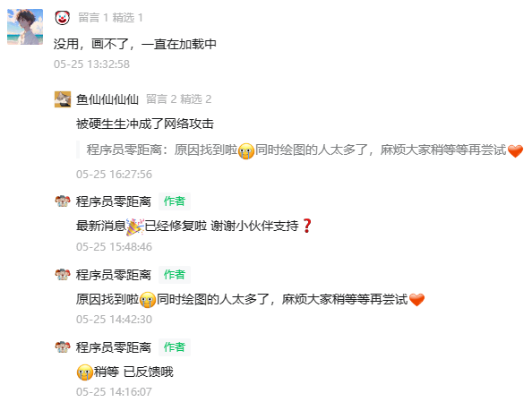
Task: Click the red question mark emoji
Action: tap(307, 226)
